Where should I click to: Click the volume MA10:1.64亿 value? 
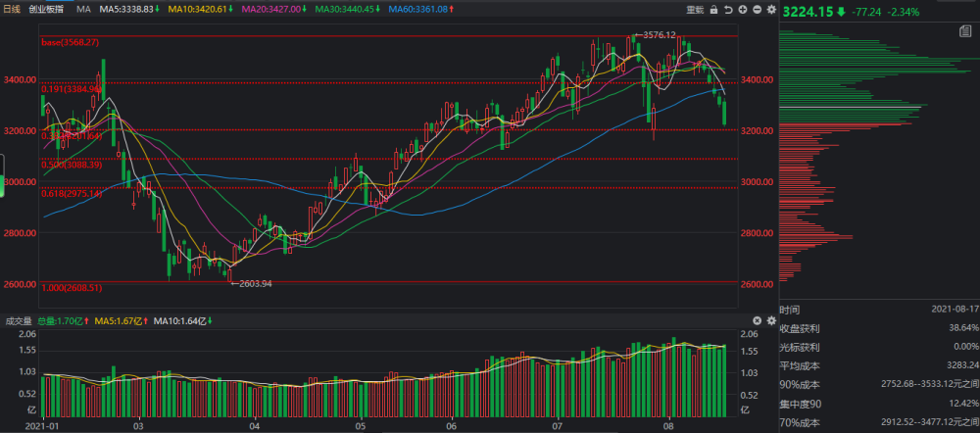181,321
